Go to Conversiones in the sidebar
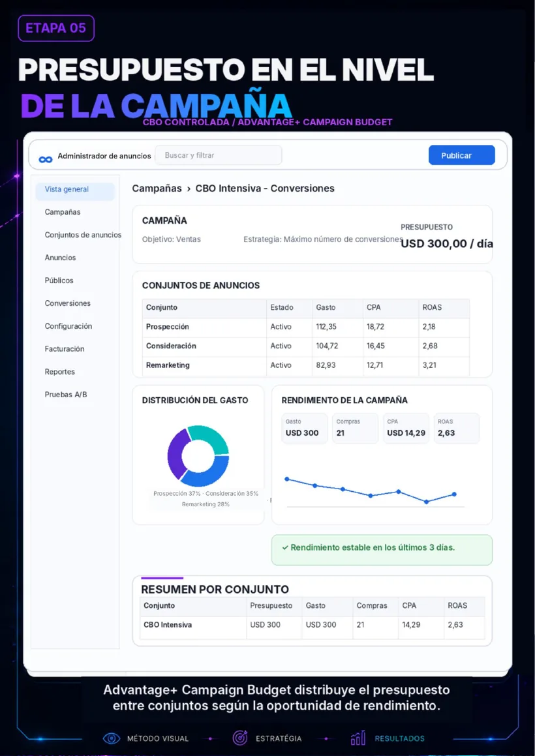The image size is (535, 756). (68, 303)
